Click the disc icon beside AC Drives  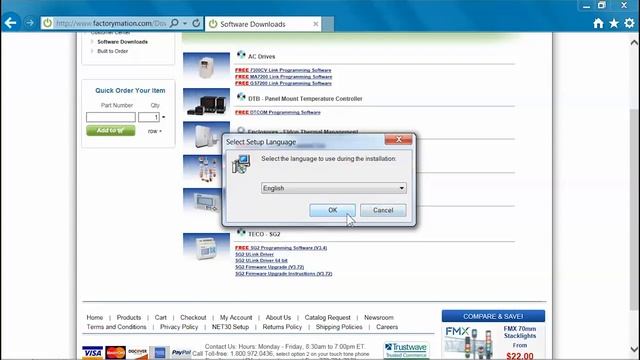point(241,55)
